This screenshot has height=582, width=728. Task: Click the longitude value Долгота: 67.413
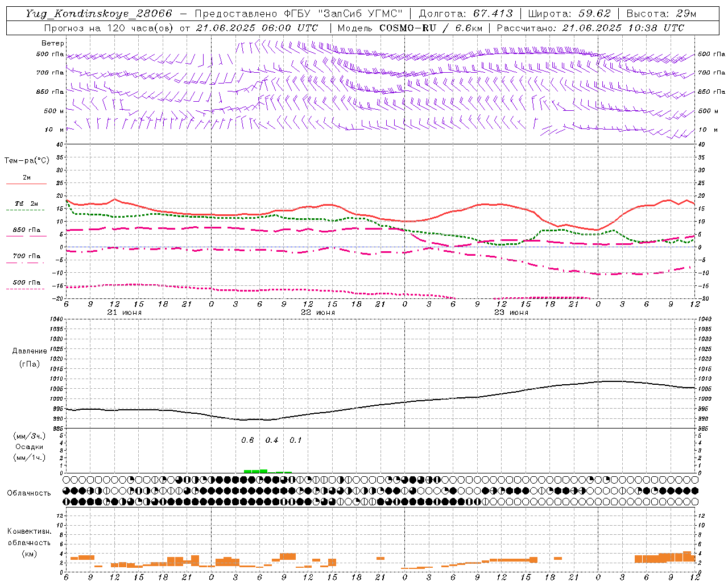(466, 14)
